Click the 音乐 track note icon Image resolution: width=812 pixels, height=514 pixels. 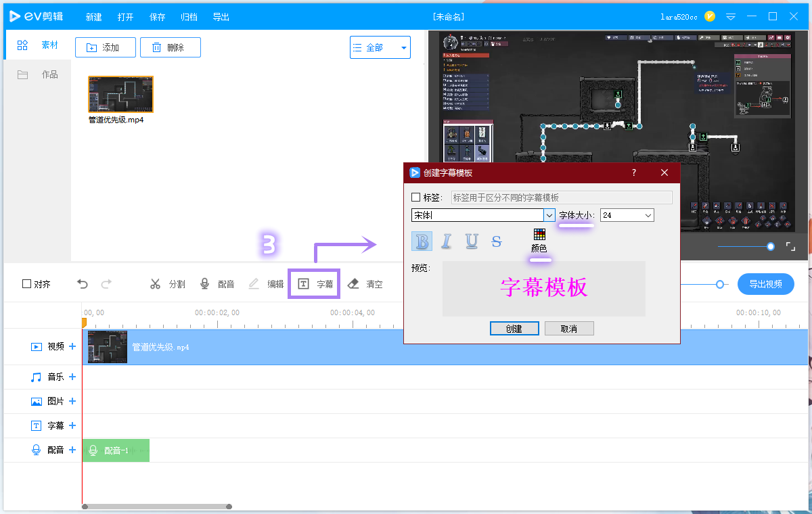click(x=37, y=377)
